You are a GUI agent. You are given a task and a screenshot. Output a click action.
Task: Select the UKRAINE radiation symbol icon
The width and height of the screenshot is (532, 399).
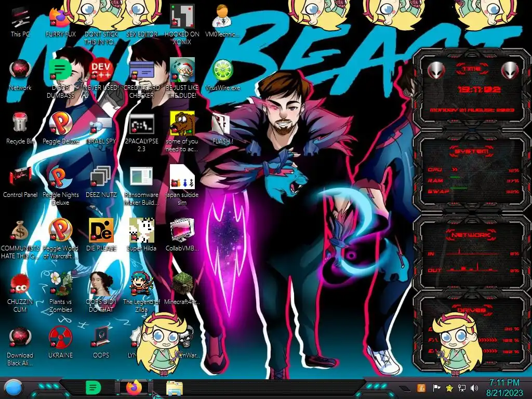[60, 342]
